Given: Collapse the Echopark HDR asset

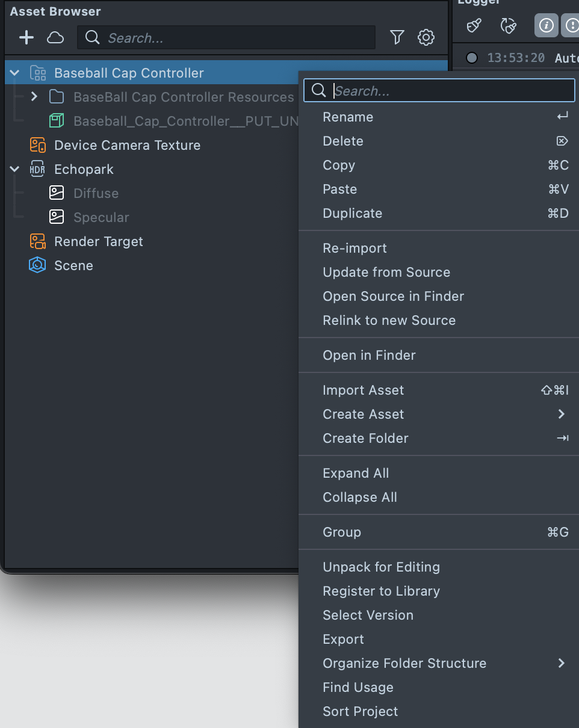Looking at the screenshot, I should pyautogui.click(x=15, y=170).
